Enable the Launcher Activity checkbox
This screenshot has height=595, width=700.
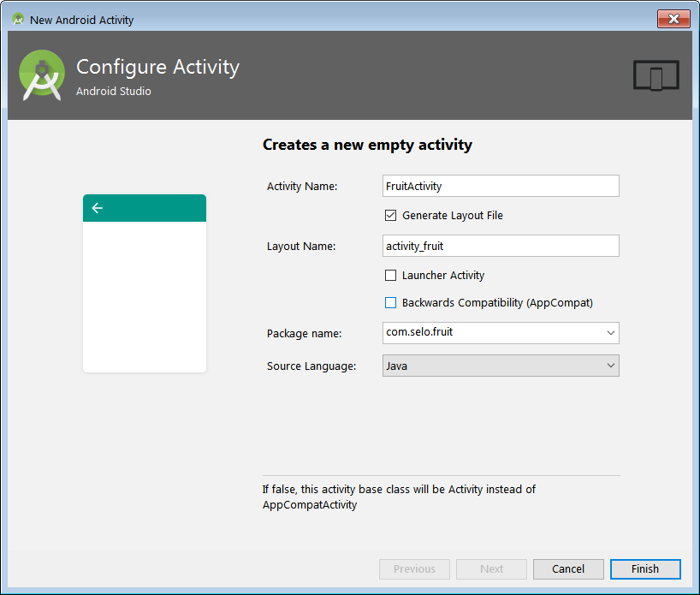tap(390, 275)
